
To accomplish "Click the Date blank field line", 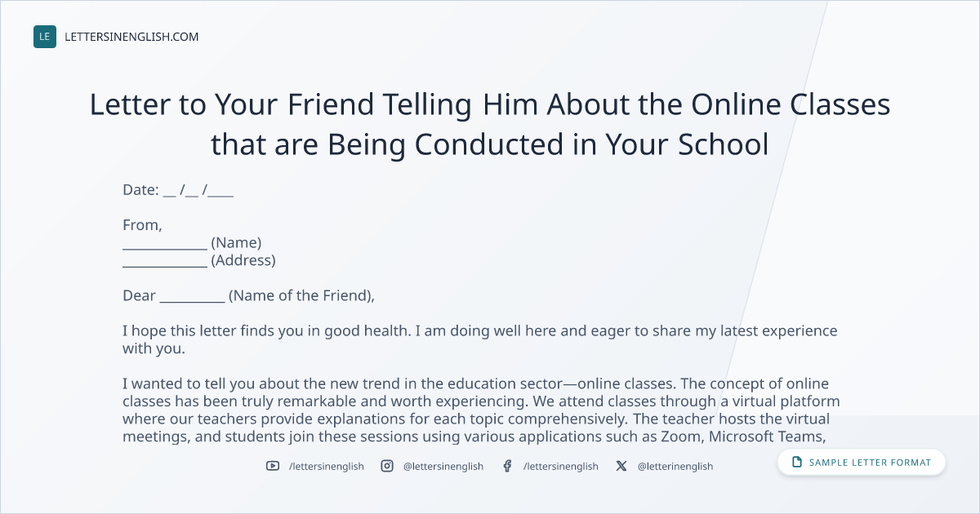I will tap(198, 191).
